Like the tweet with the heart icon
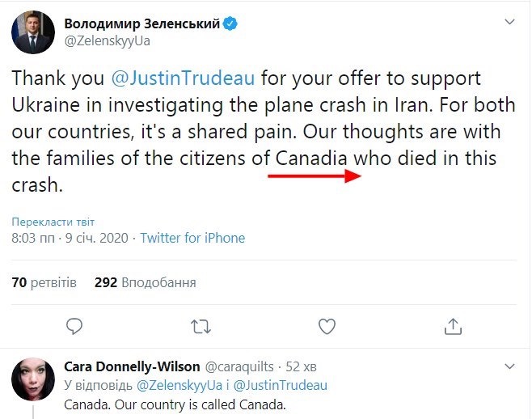This screenshot has height=419, width=532. pyautogui.click(x=327, y=326)
